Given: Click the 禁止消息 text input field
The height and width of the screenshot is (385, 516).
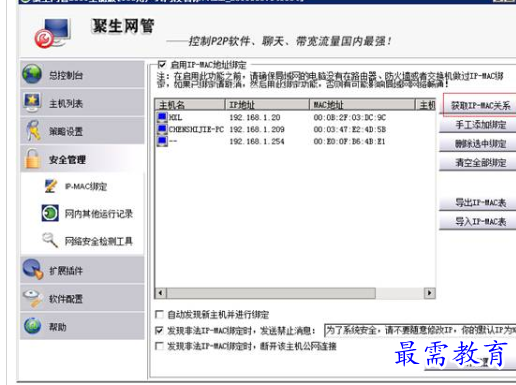Looking at the screenshot, I should pyautogui.click(x=420, y=330).
